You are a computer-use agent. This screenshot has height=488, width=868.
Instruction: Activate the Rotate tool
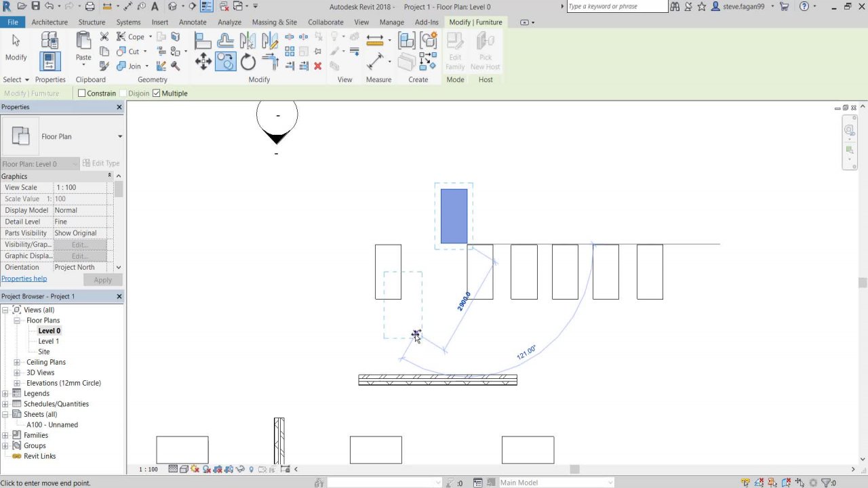click(248, 62)
